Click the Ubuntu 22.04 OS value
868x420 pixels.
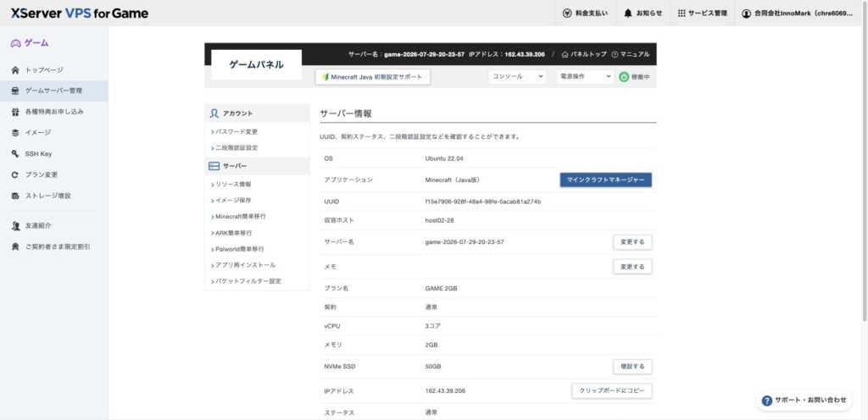pos(444,158)
